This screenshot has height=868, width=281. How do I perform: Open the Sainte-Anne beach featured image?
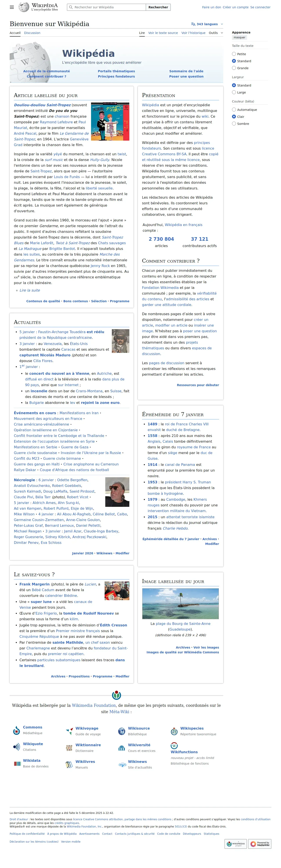(180, 603)
